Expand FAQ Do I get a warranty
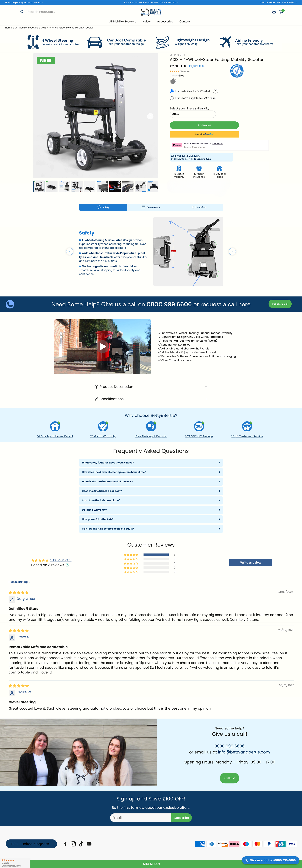Viewport: 302px width, 868px height. tap(151, 510)
